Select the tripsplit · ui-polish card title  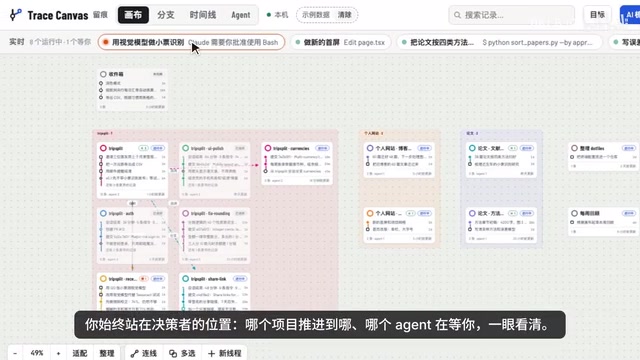click(207, 149)
